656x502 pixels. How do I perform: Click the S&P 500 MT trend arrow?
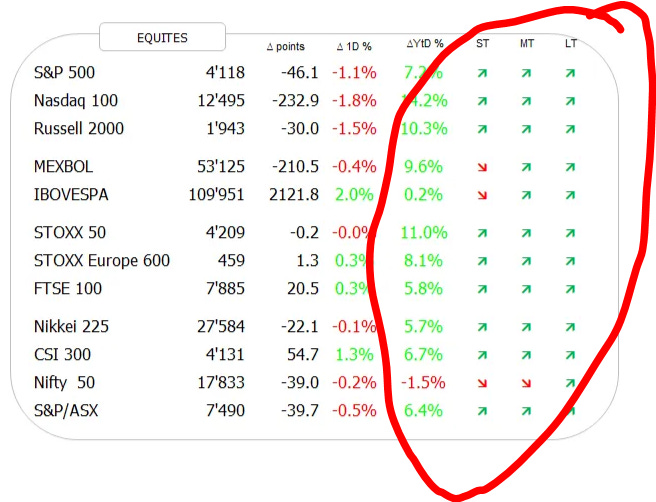[x=526, y=74]
